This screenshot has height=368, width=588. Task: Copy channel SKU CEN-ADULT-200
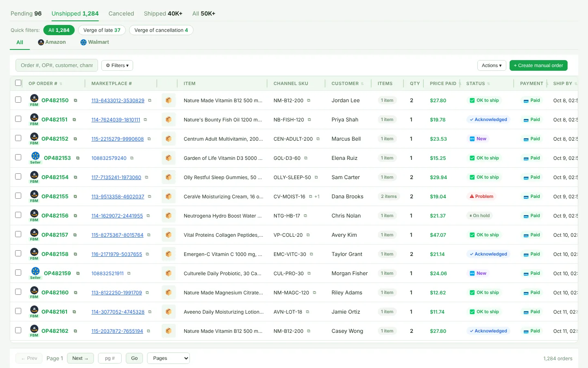[x=318, y=139]
